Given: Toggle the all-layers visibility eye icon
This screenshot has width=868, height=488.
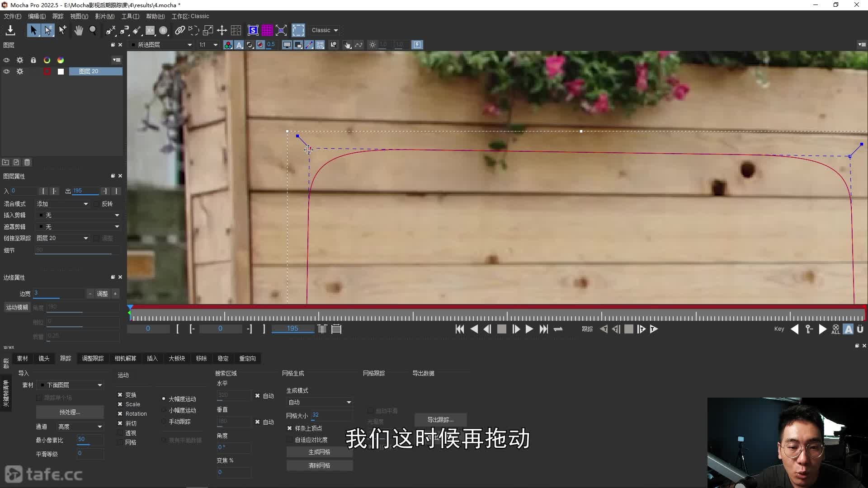Looking at the screenshot, I should [x=6, y=60].
